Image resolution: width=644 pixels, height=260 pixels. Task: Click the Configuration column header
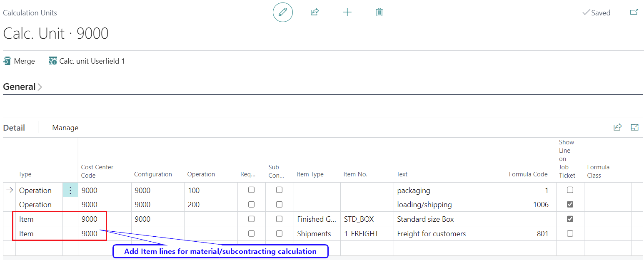[x=153, y=174]
